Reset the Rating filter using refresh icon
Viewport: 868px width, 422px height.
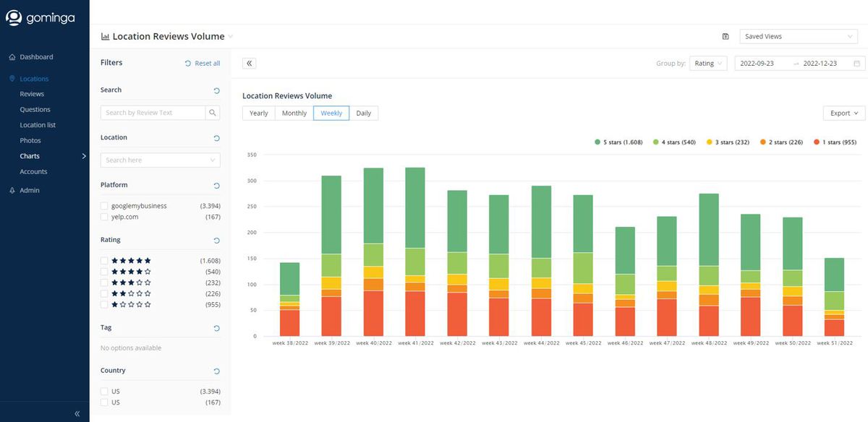(x=216, y=241)
